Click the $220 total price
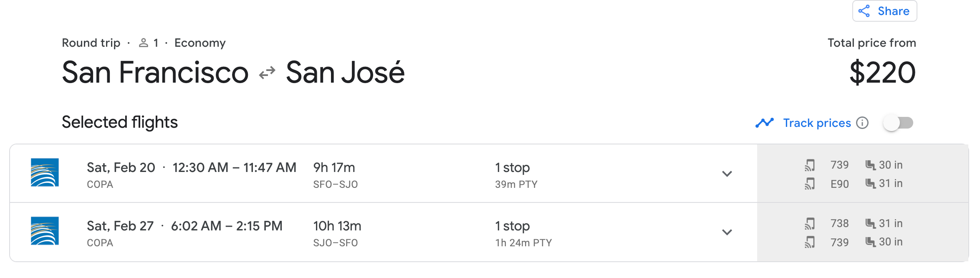Screen dimensions: 980x278 click(882, 73)
